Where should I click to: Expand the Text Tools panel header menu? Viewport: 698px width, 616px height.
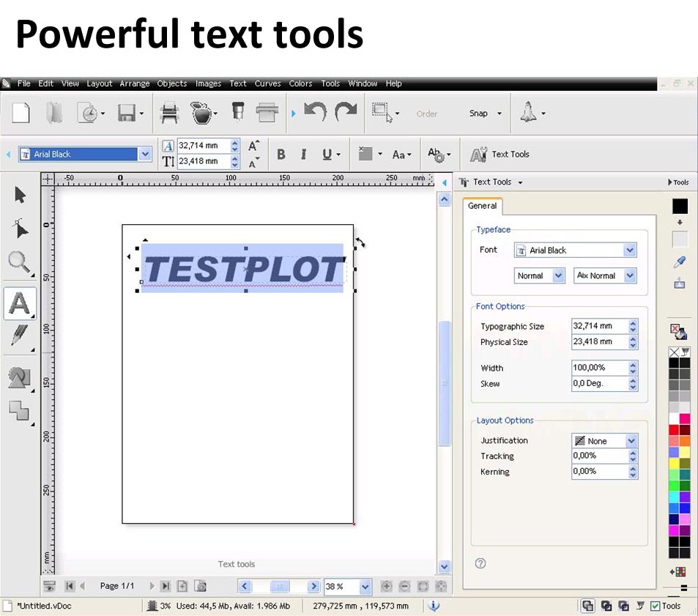520,182
